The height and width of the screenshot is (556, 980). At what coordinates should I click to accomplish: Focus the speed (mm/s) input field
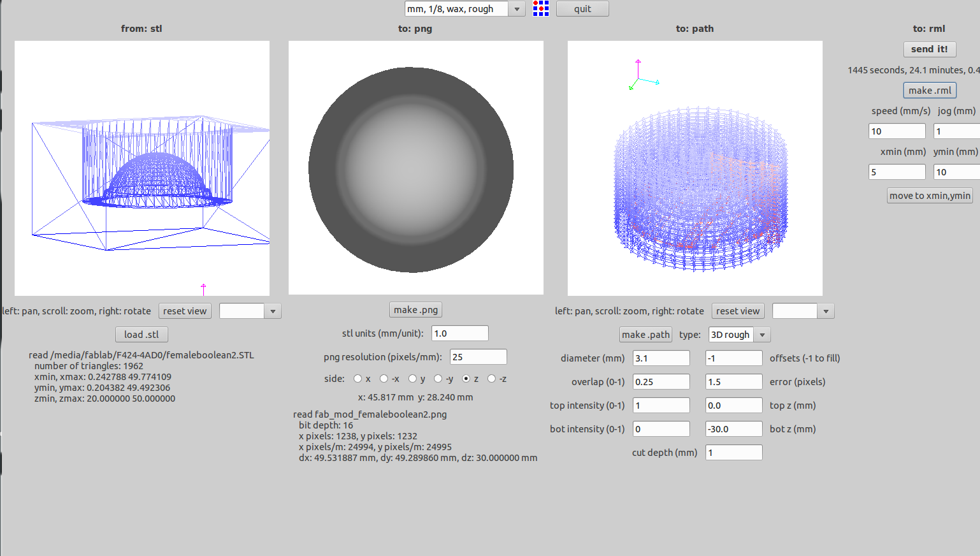coord(897,131)
